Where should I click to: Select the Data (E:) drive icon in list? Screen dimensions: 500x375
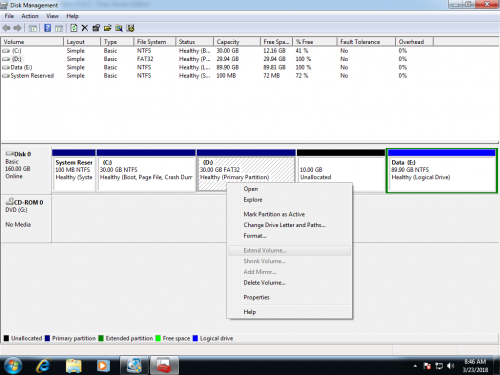click(x=6, y=68)
